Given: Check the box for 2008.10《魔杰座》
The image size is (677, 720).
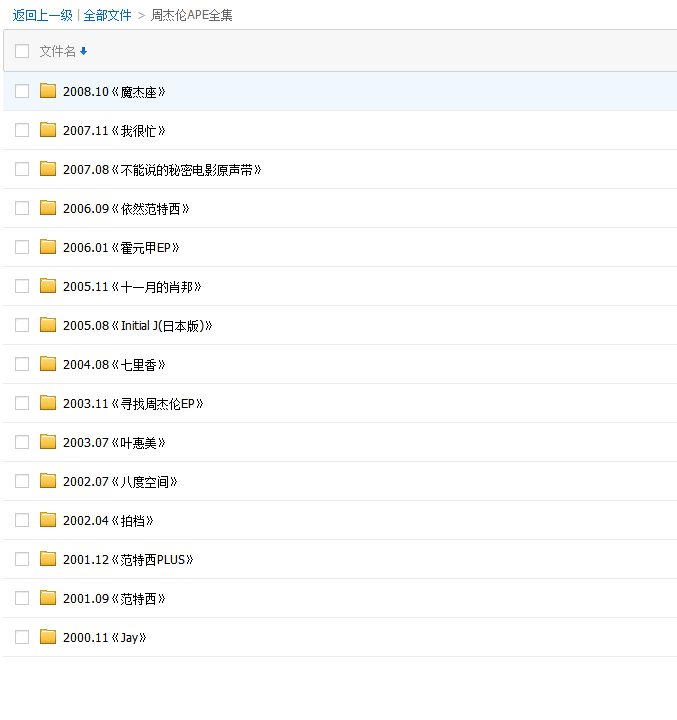Looking at the screenshot, I should [x=22, y=91].
